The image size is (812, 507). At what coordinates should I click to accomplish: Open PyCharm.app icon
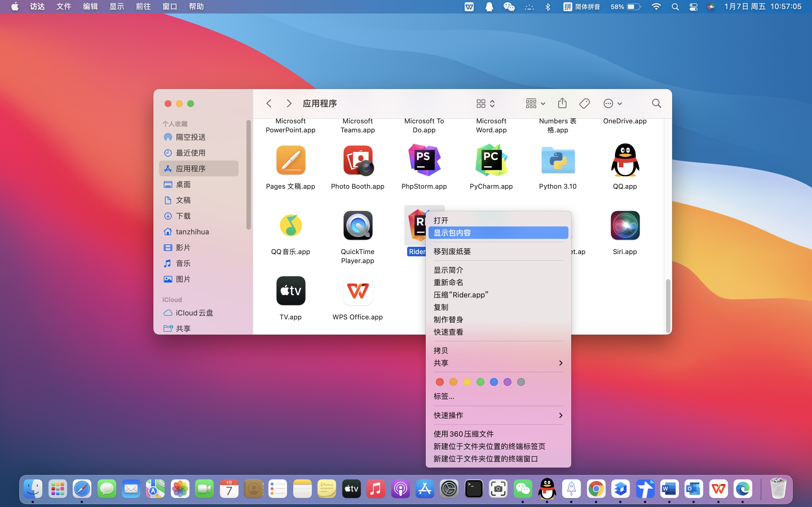pos(491,160)
